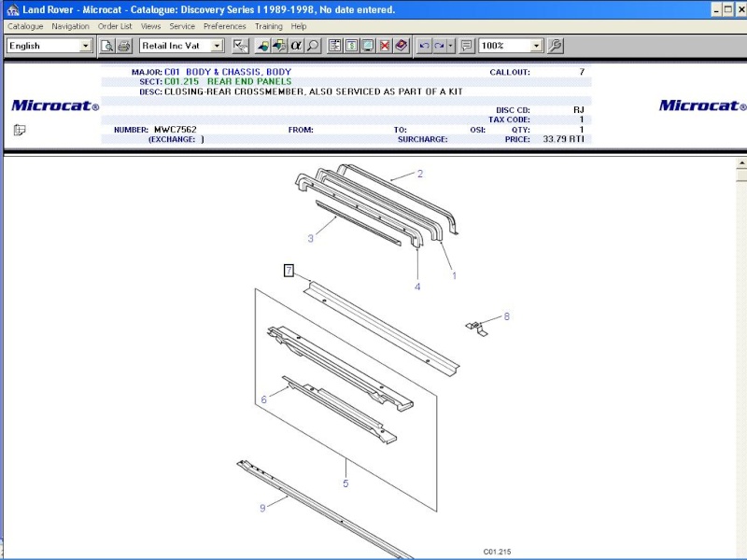Click the C01.215 label under the diagram
Screen dimensions: 747x560
[x=497, y=552]
